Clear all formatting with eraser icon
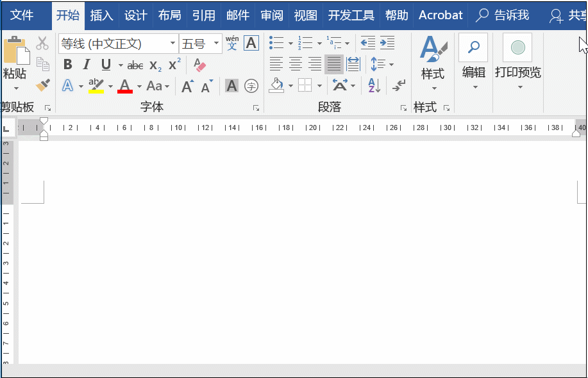The image size is (588, 378). [x=199, y=65]
